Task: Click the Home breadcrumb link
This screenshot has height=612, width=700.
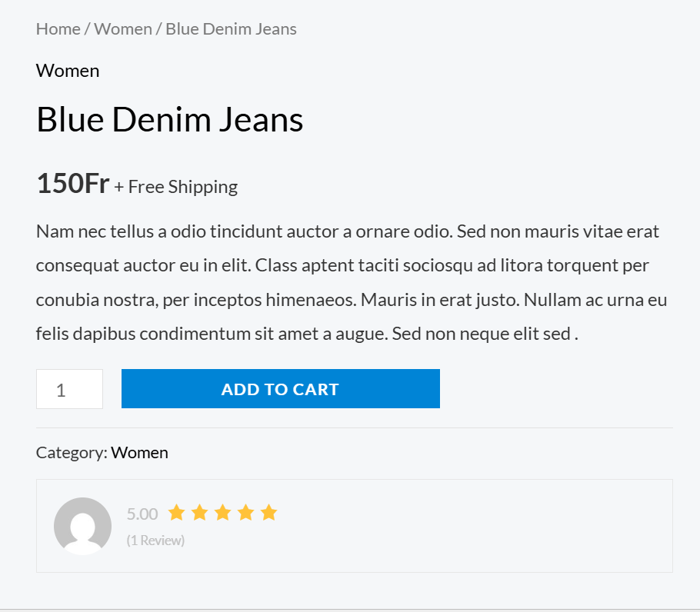Action: (58, 29)
